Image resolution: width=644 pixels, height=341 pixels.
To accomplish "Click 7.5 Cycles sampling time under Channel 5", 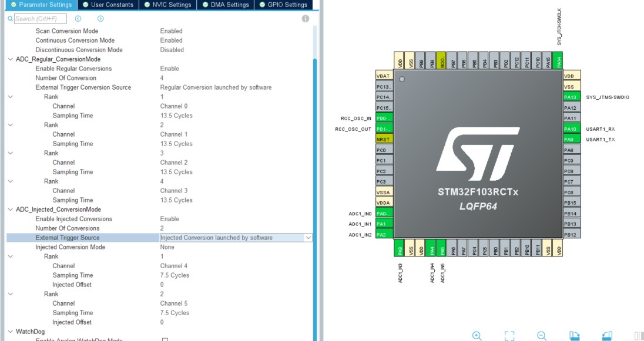I will [175, 313].
